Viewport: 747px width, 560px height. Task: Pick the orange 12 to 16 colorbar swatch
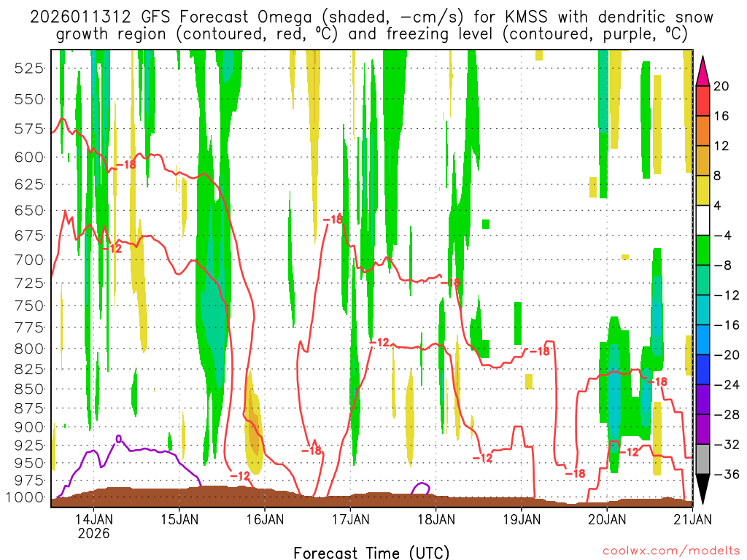(703, 131)
